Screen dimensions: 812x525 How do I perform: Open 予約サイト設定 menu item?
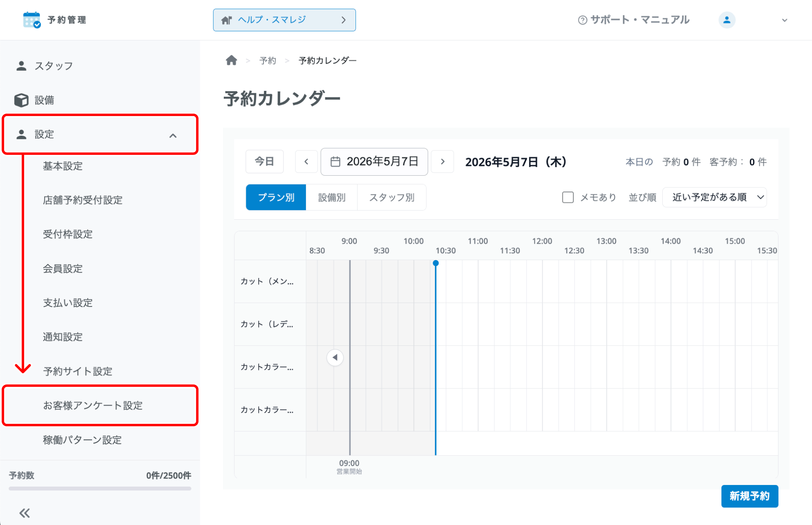(78, 371)
